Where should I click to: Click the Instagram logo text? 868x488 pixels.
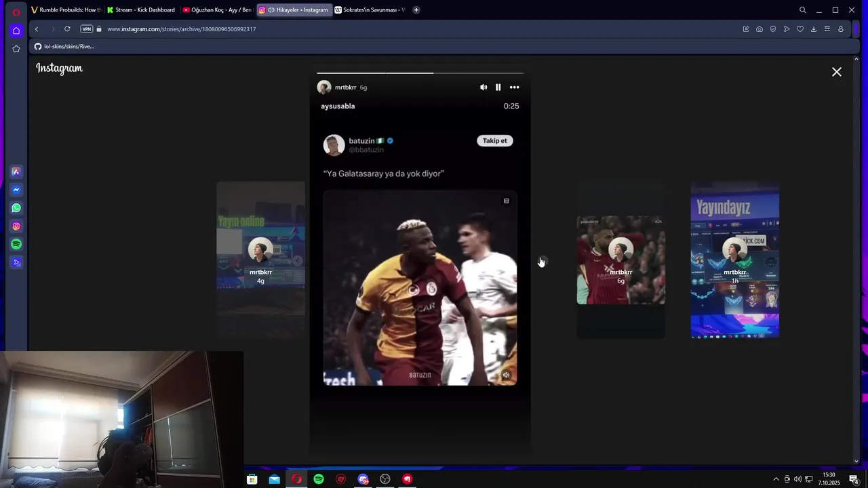[59, 68]
